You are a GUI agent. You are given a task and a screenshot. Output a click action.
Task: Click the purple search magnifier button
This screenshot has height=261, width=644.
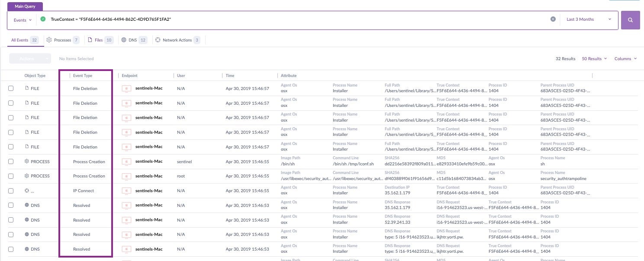(630, 20)
